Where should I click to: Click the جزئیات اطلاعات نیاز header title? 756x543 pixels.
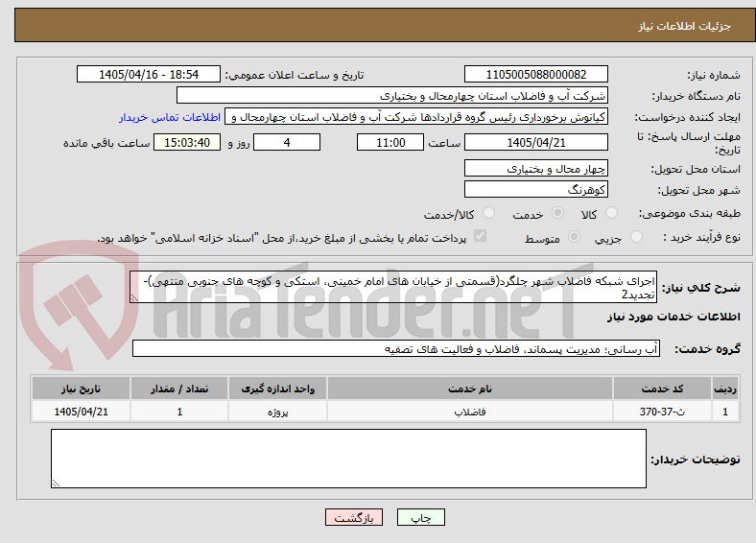point(684,26)
